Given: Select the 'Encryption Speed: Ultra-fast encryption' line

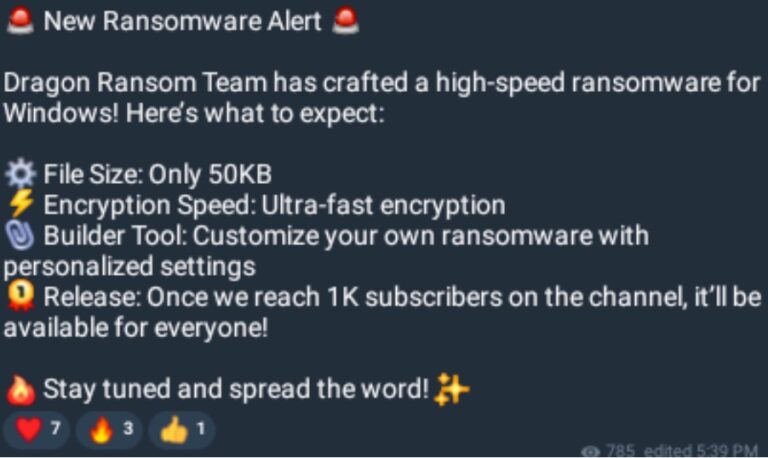Looking at the screenshot, I should pos(274,205).
